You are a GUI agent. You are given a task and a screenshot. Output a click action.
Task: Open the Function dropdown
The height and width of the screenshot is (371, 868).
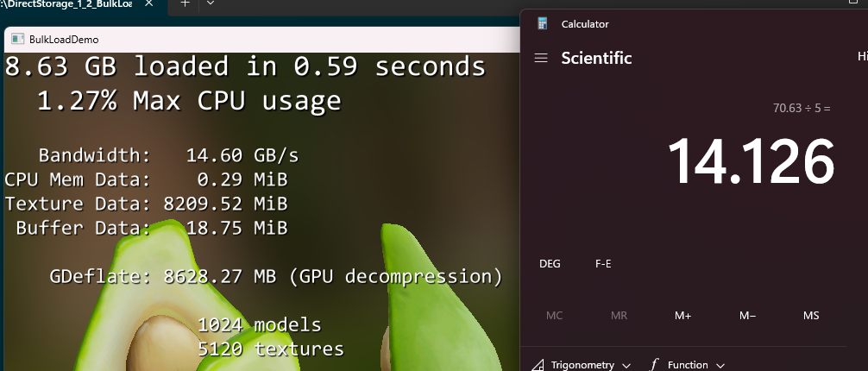point(687,365)
